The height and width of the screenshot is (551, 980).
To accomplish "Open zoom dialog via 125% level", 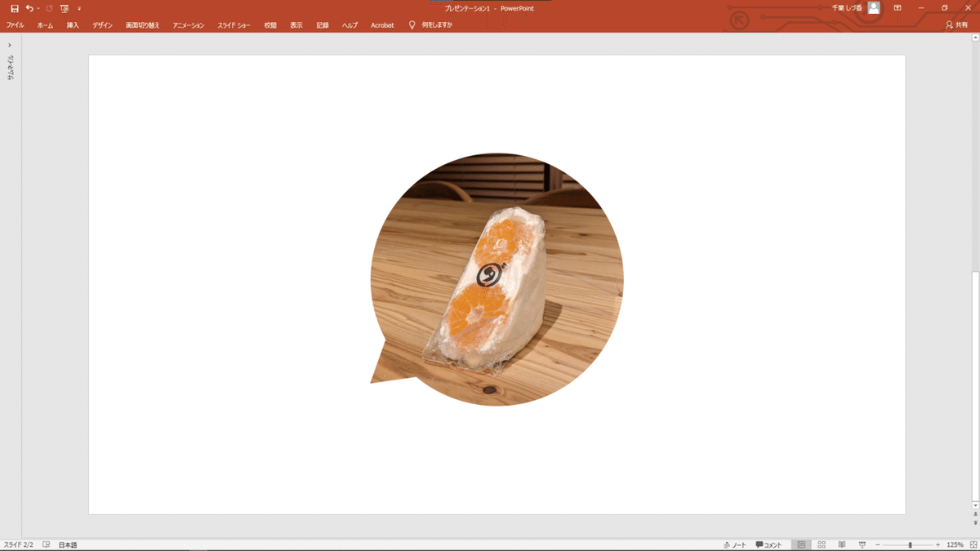I will click(955, 544).
